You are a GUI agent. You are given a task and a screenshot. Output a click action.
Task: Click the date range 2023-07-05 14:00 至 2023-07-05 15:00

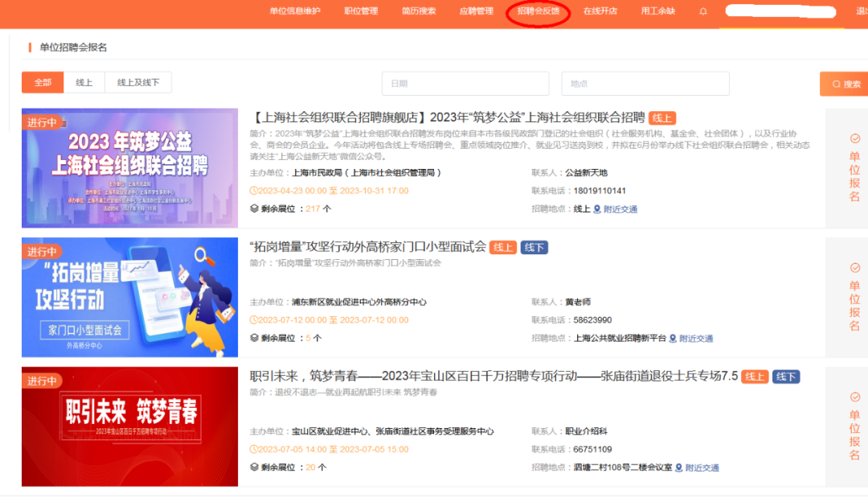[x=334, y=450]
